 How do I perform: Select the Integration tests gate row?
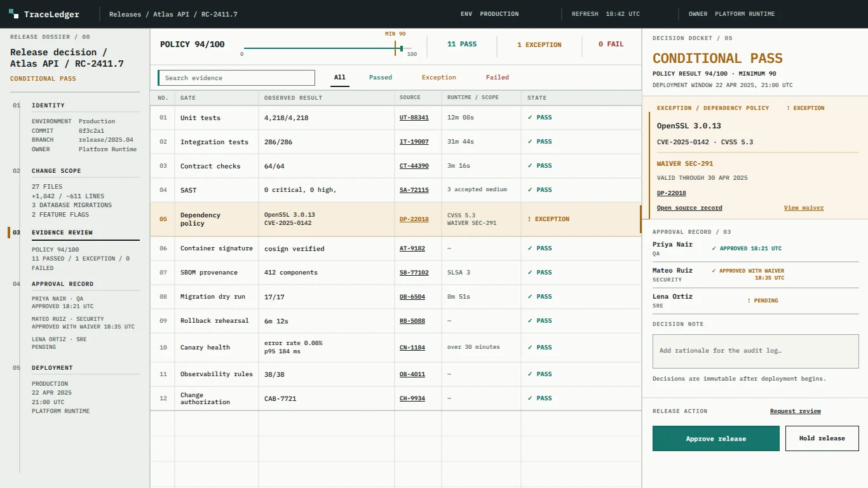[x=395, y=142]
